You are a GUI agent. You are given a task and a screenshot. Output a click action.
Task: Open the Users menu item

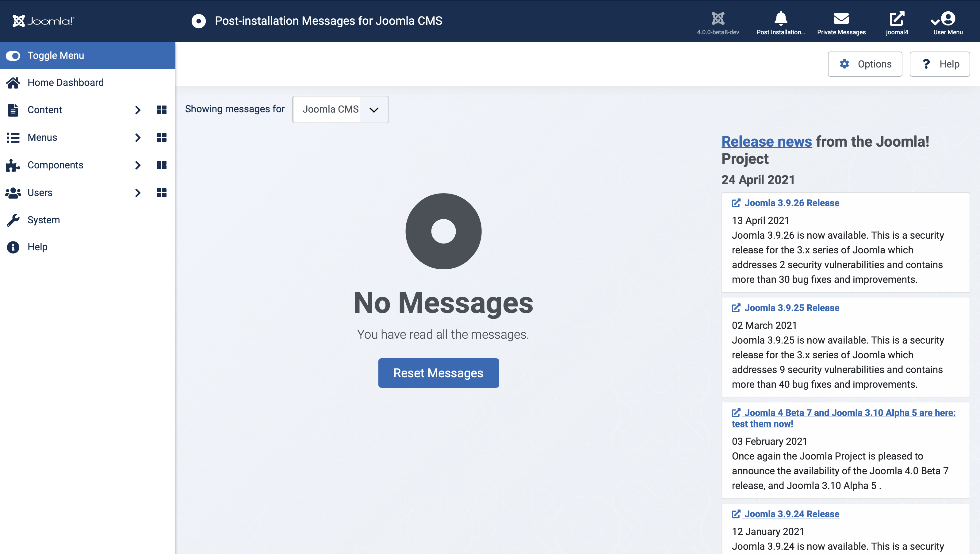point(40,193)
